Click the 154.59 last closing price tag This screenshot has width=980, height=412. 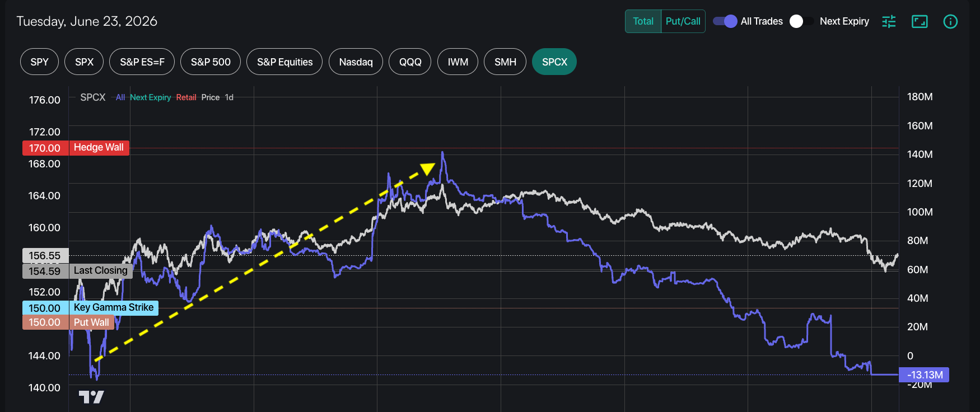point(45,271)
